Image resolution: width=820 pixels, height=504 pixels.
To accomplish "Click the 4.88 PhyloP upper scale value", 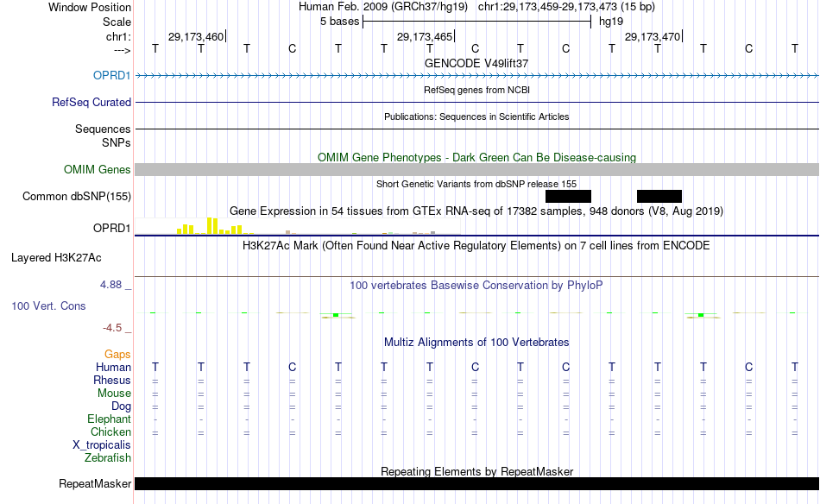I will click(110, 285).
